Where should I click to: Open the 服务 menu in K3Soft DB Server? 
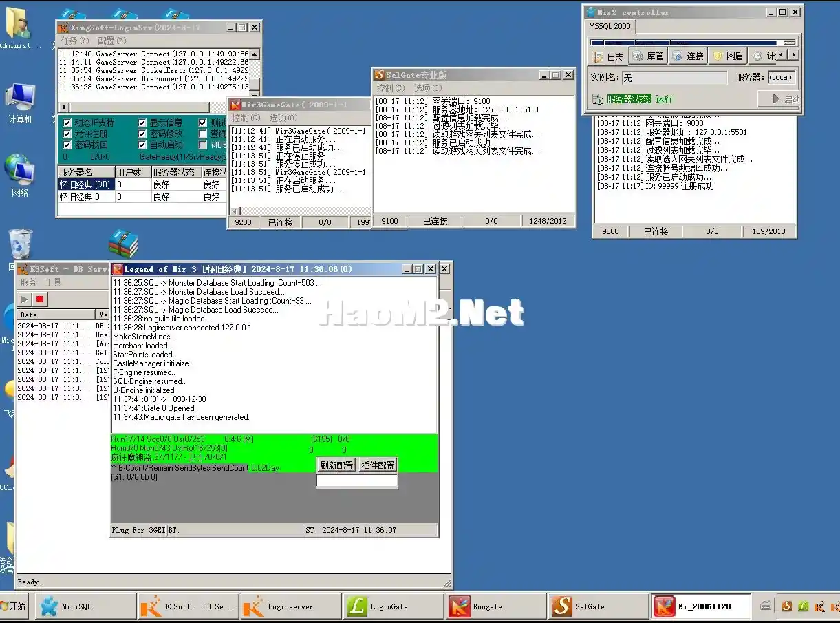pyautogui.click(x=29, y=282)
